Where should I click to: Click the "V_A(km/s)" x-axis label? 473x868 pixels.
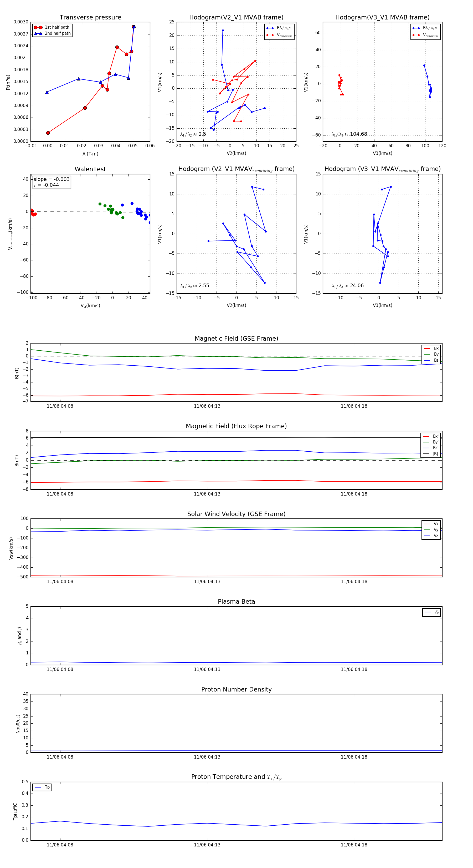point(90,306)
